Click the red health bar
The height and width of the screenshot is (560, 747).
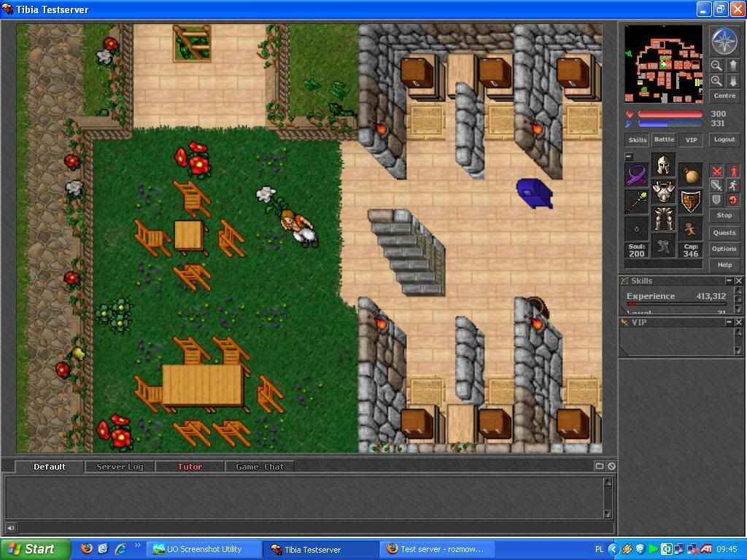point(670,114)
